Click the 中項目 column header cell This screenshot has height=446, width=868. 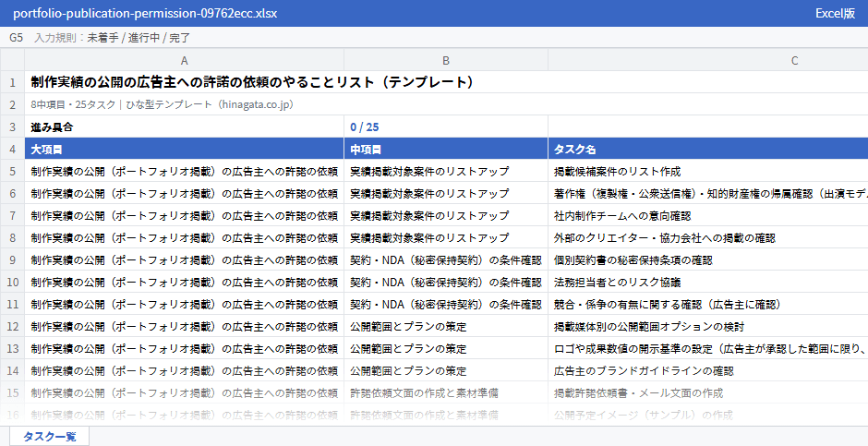click(446, 150)
